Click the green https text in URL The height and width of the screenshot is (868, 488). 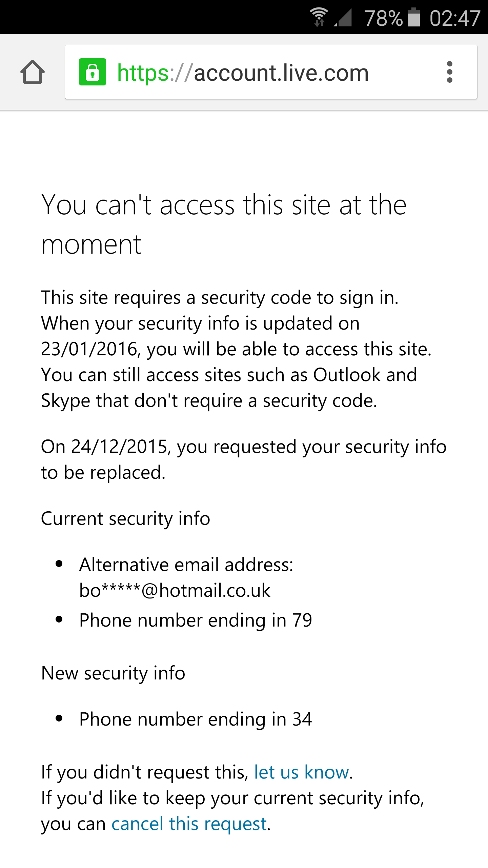(143, 73)
